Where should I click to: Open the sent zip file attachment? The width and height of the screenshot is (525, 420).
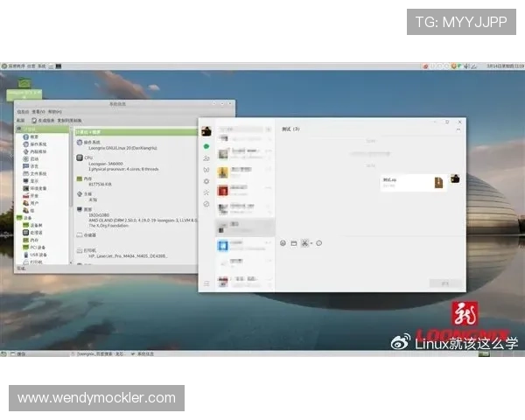pyautogui.click(x=413, y=182)
